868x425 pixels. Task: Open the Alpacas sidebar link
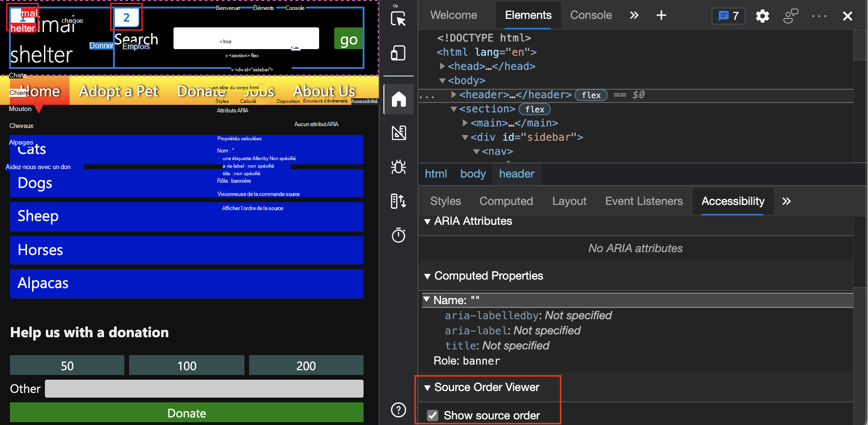[x=187, y=283]
